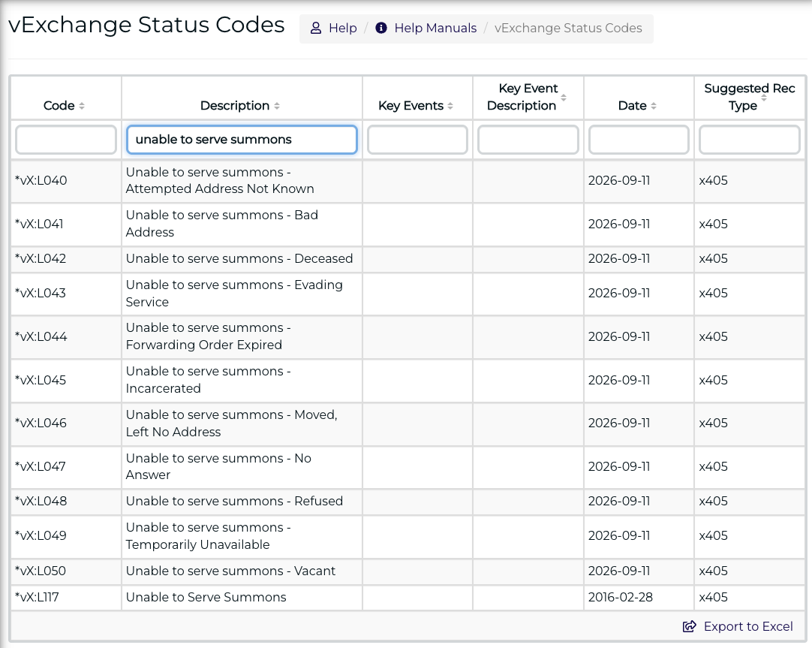The image size is (812, 648).
Task: Click 'Unable to serve summons - Bad Address'
Action: [x=221, y=224]
